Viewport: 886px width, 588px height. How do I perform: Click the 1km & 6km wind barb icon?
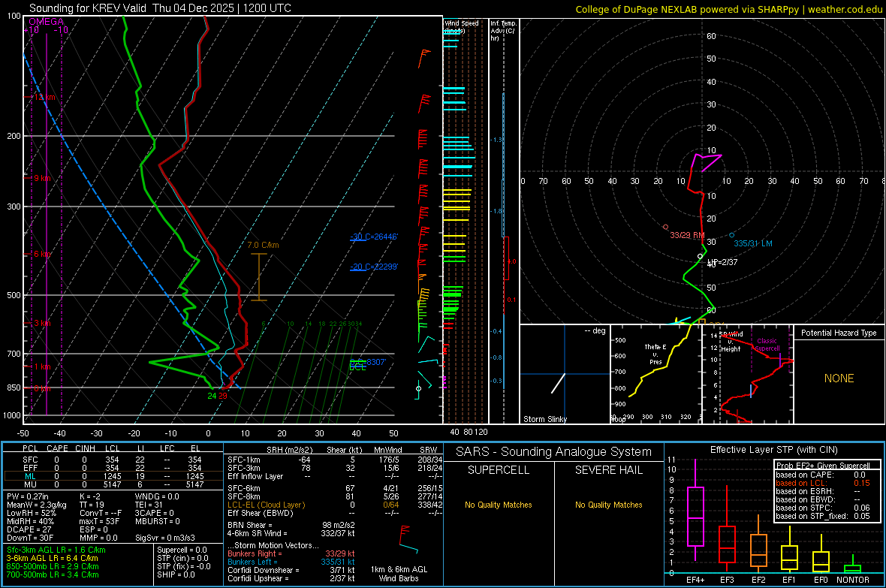click(408, 538)
